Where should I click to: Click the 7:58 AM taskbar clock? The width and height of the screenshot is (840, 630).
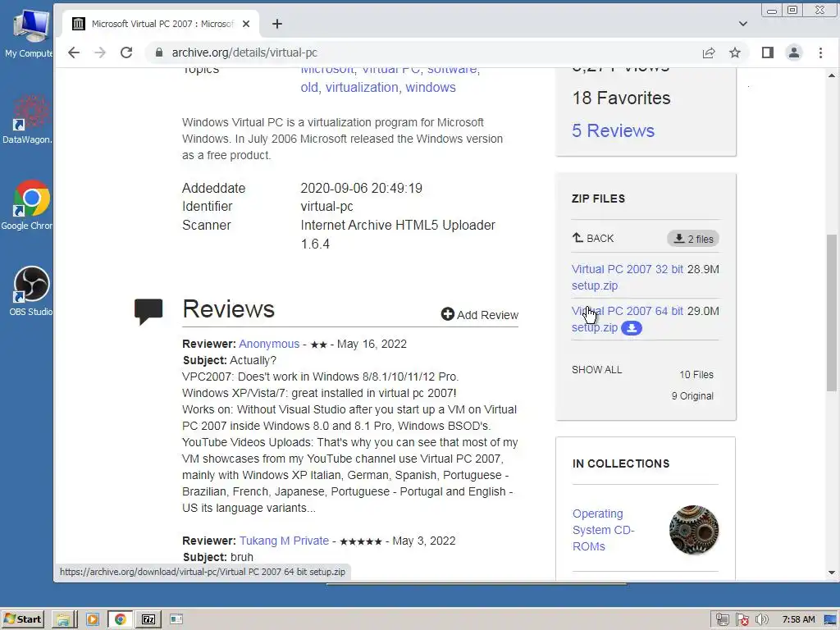tap(798, 619)
